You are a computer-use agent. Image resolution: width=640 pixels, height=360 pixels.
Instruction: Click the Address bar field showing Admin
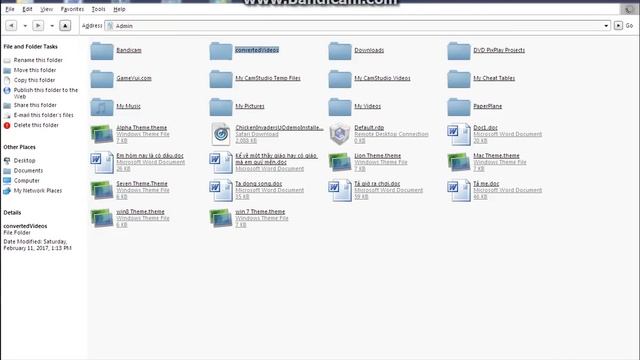click(x=358, y=26)
